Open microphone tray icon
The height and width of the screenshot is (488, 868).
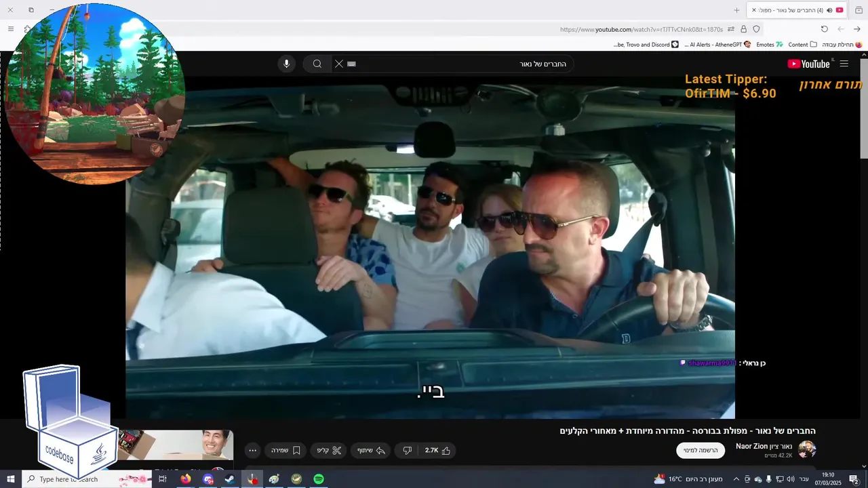769,479
